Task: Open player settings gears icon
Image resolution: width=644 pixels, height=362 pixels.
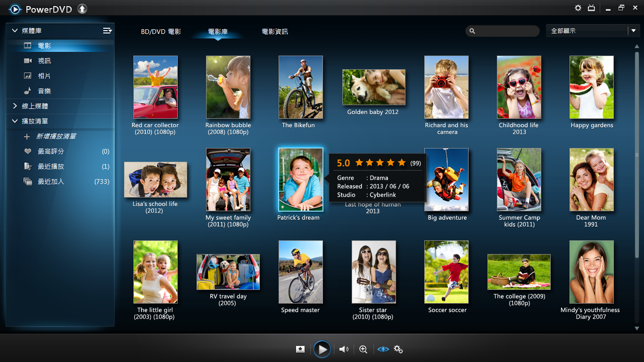Action: click(x=398, y=349)
